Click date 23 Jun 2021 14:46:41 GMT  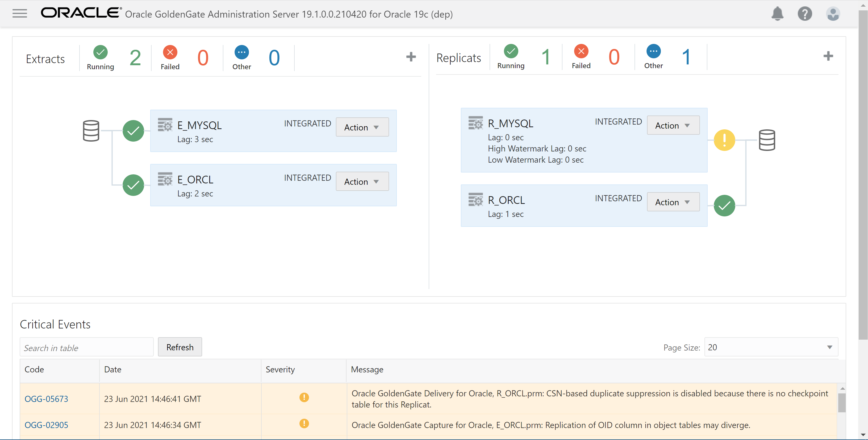pos(152,398)
